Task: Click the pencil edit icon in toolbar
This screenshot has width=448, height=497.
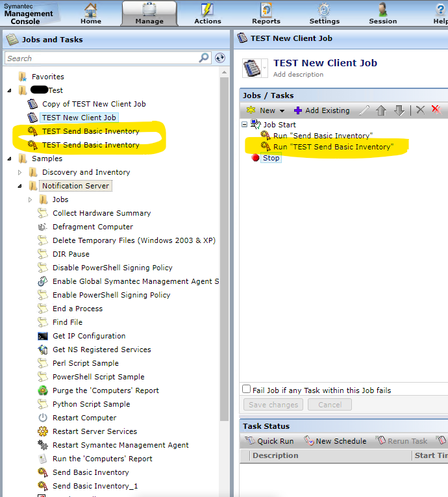Action: [364, 110]
